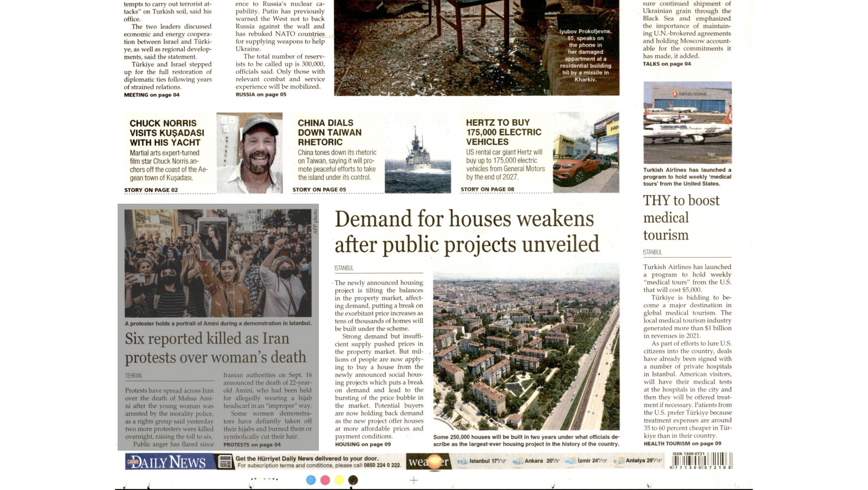Viewport: 868px width, 490px height.
Task: Click the ISSN barcode at bottom right
Action: point(702,461)
